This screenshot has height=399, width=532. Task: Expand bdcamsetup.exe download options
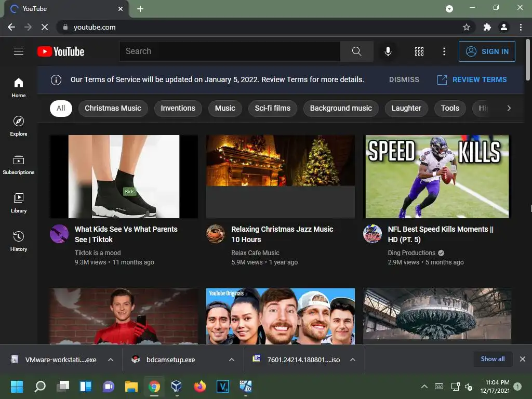[232, 360]
